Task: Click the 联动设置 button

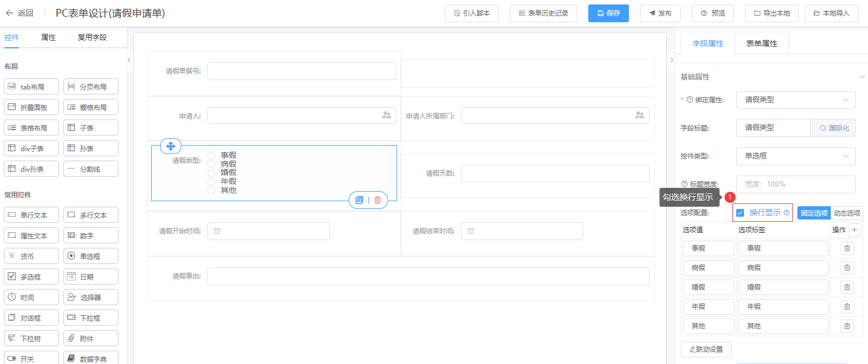Action: (x=706, y=350)
